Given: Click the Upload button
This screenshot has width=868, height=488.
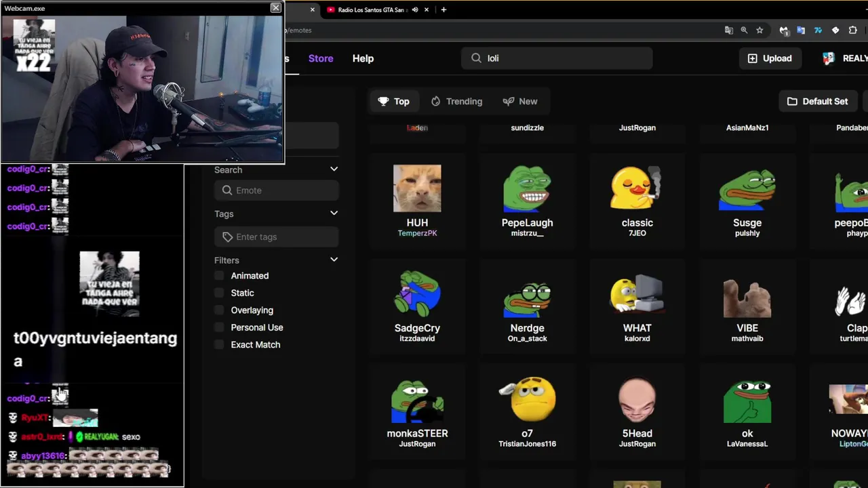Looking at the screenshot, I should tap(770, 58).
